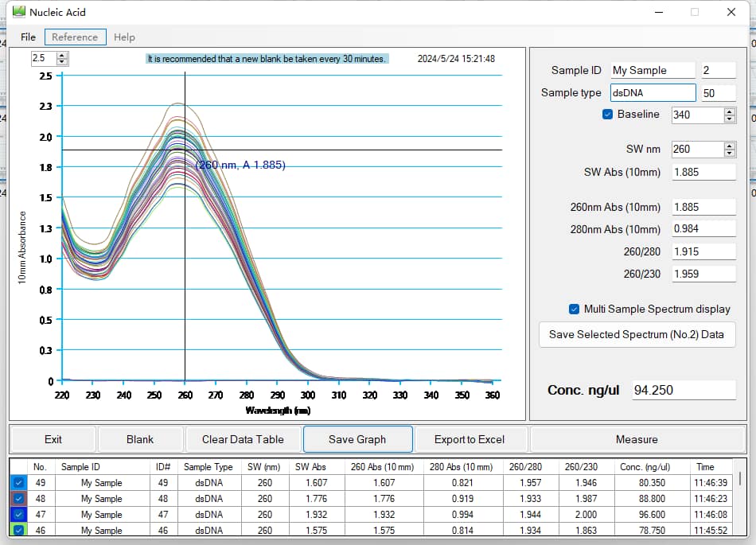756x545 pixels.
Task: Disable Multi Sample Spectrum display
Action: tap(574, 309)
